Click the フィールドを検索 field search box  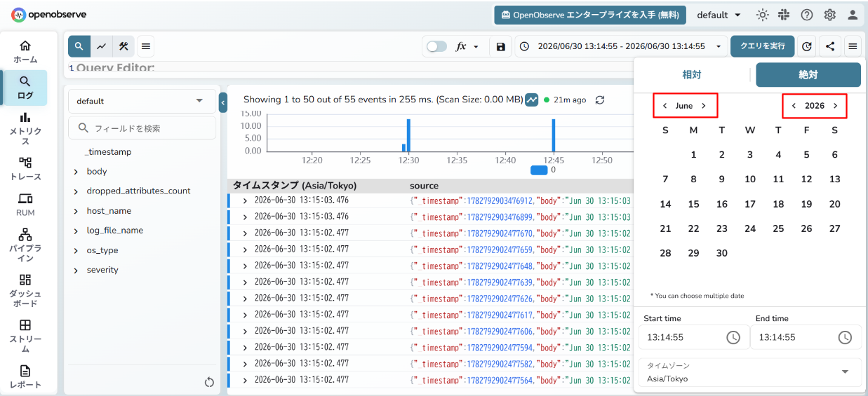(x=142, y=128)
